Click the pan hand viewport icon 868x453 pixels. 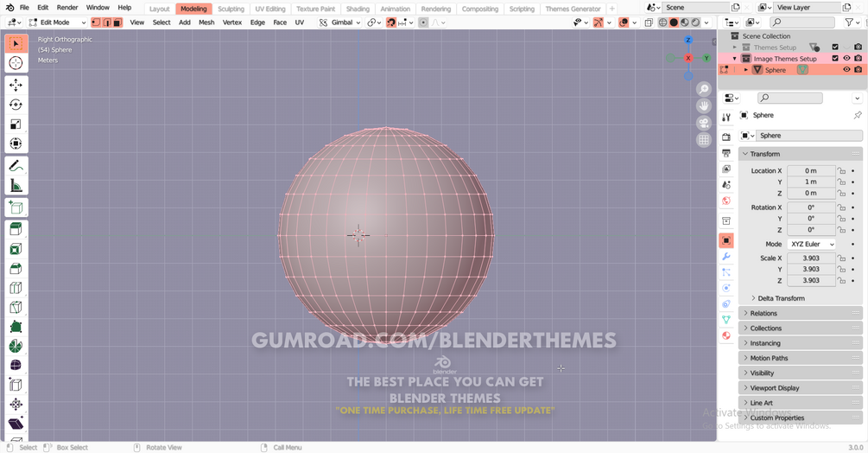click(704, 105)
